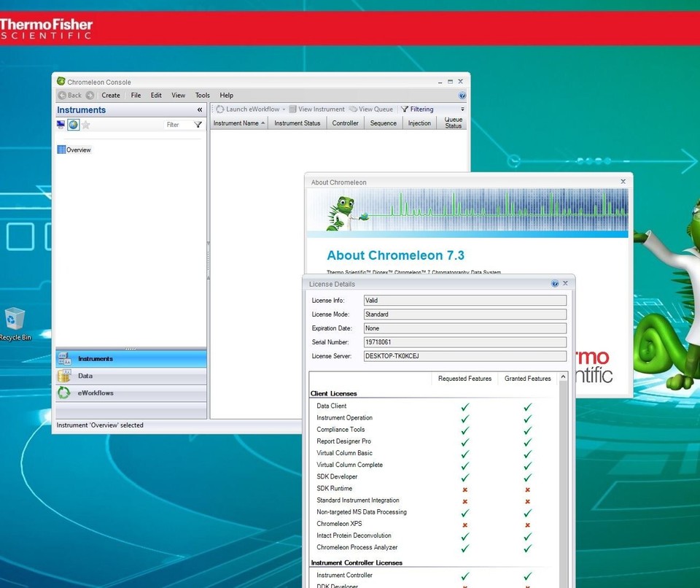Screen dimensions: 700x588
Task: Click the Help question mark in Chromeleon Console
Action: (462, 95)
